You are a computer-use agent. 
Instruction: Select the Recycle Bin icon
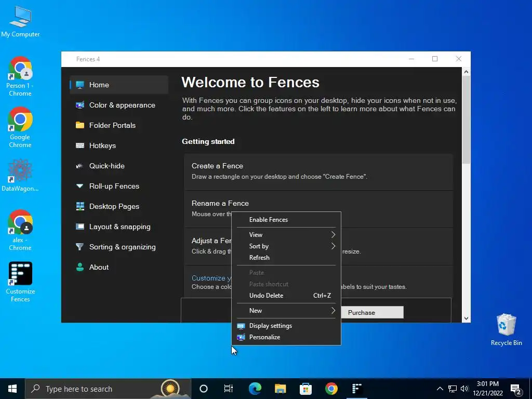click(x=506, y=330)
